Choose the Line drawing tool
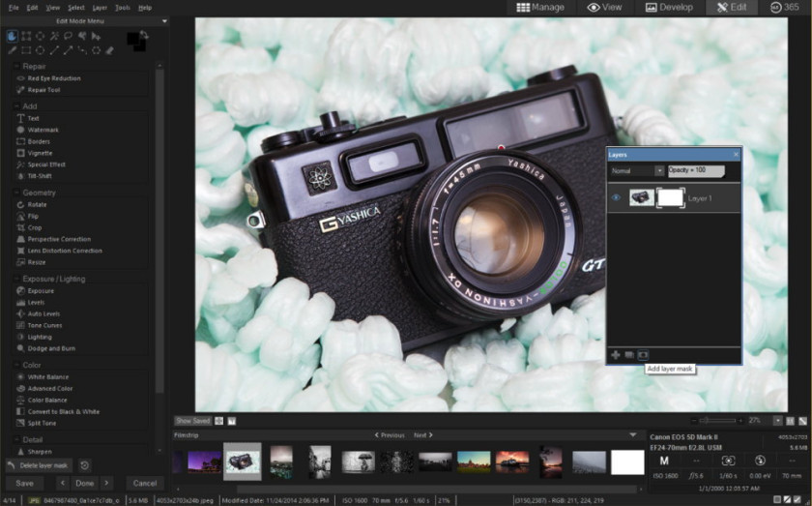 point(54,50)
